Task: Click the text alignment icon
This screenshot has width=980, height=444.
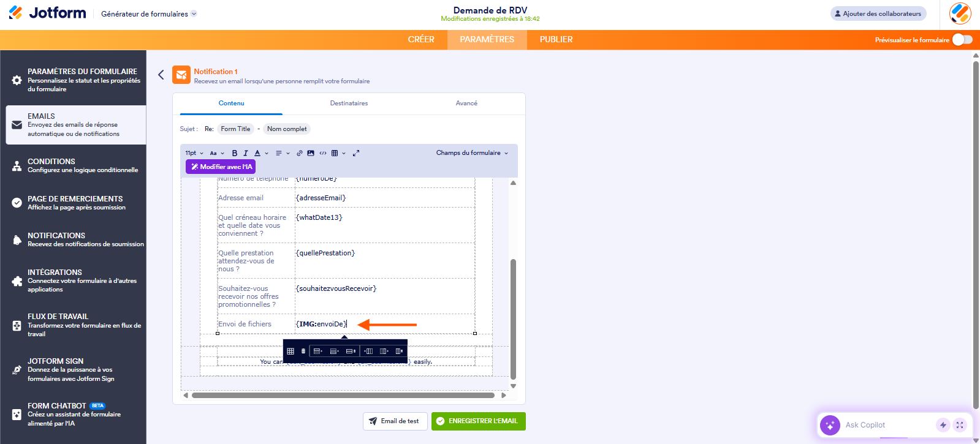Action: click(279, 153)
